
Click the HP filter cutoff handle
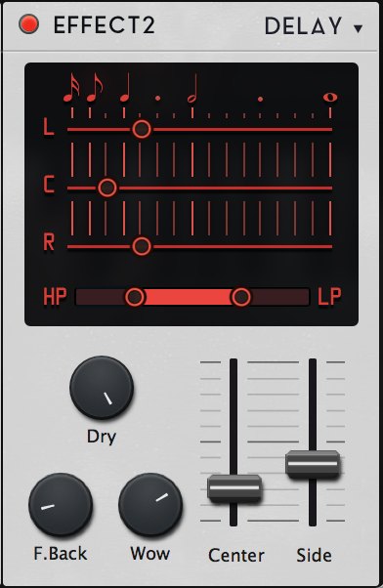(x=135, y=297)
